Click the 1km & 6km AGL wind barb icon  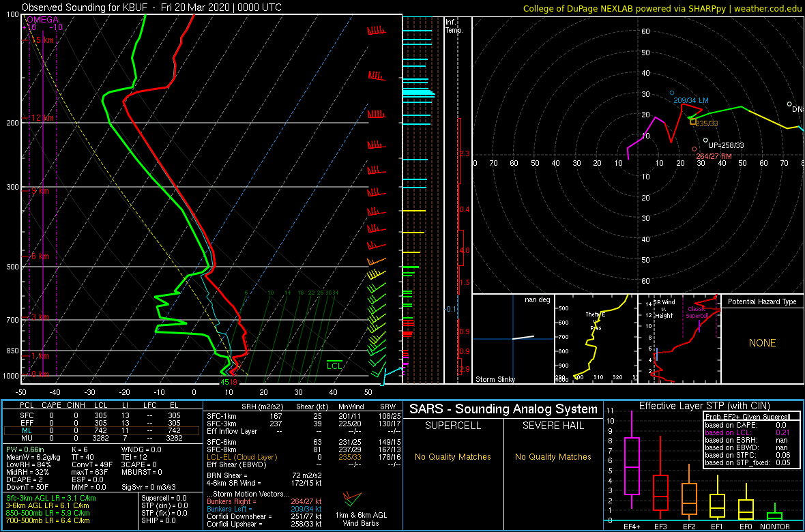coord(353,498)
